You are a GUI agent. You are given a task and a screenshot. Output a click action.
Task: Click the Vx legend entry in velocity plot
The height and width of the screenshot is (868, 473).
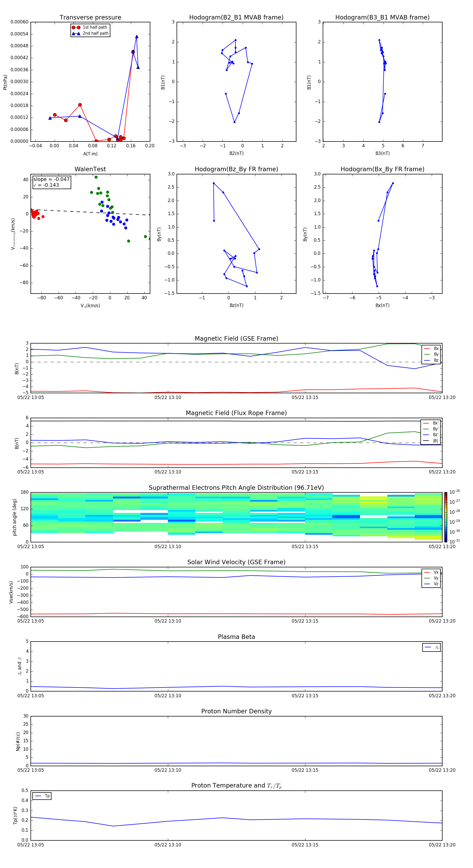431,572
